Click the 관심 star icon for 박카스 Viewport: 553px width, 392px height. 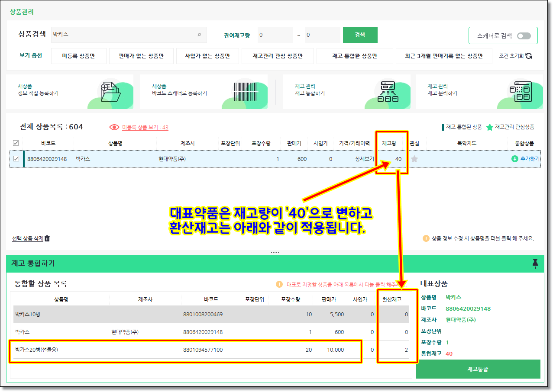414,159
